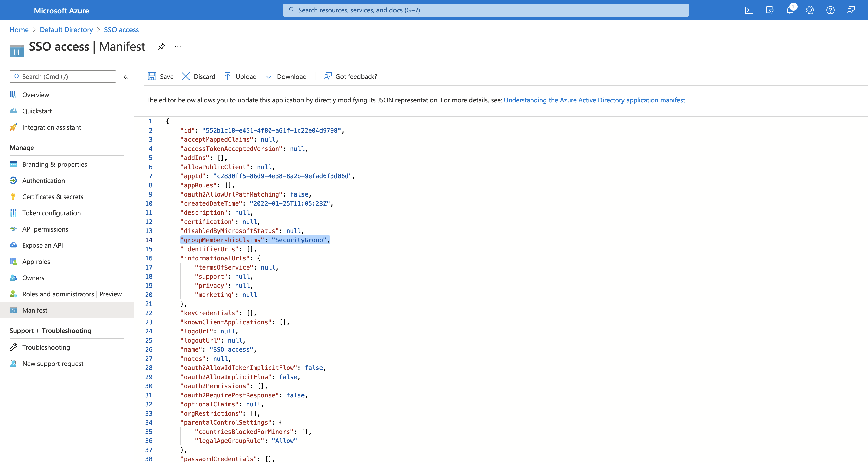Click the Discard X icon
This screenshot has height=463, width=868.
(x=186, y=76)
